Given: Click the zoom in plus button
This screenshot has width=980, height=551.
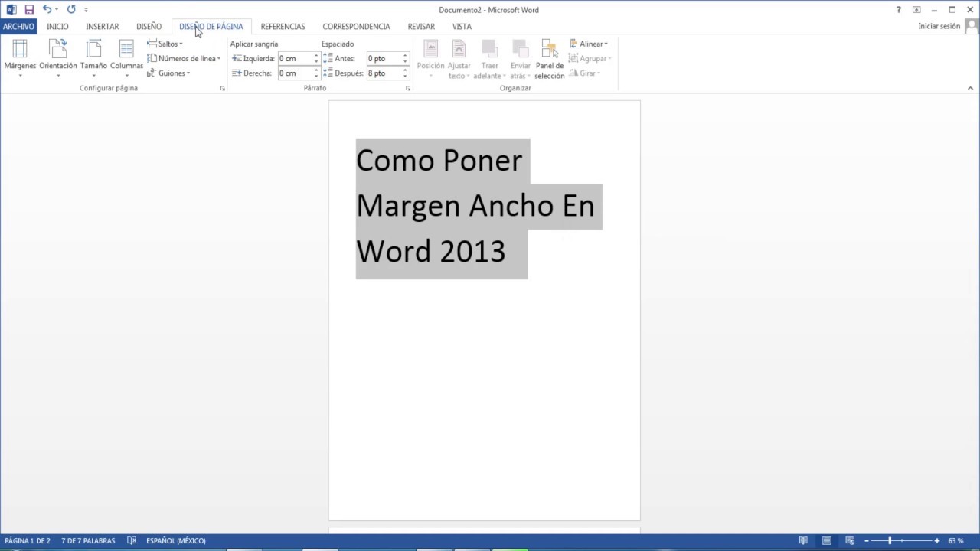Looking at the screenshot, I should (x=936, y=540).
